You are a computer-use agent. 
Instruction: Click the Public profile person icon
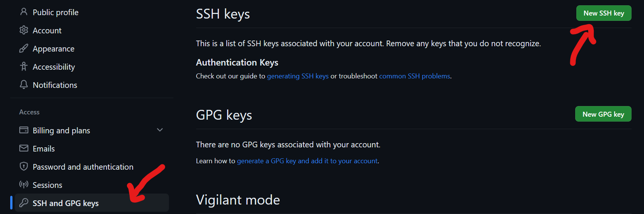point(24,12)
